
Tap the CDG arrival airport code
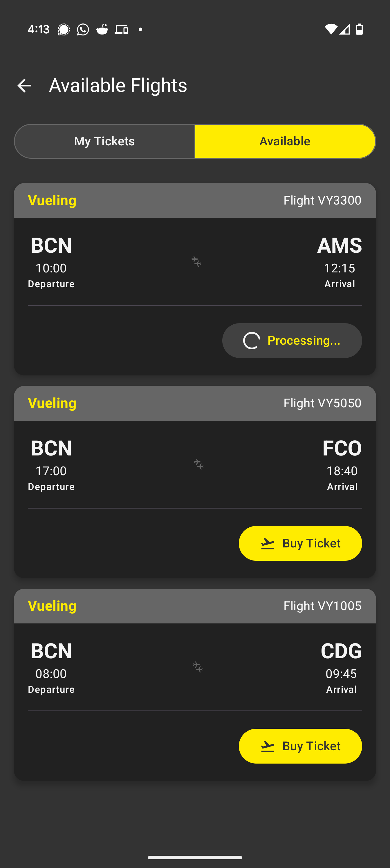point(341,651)
